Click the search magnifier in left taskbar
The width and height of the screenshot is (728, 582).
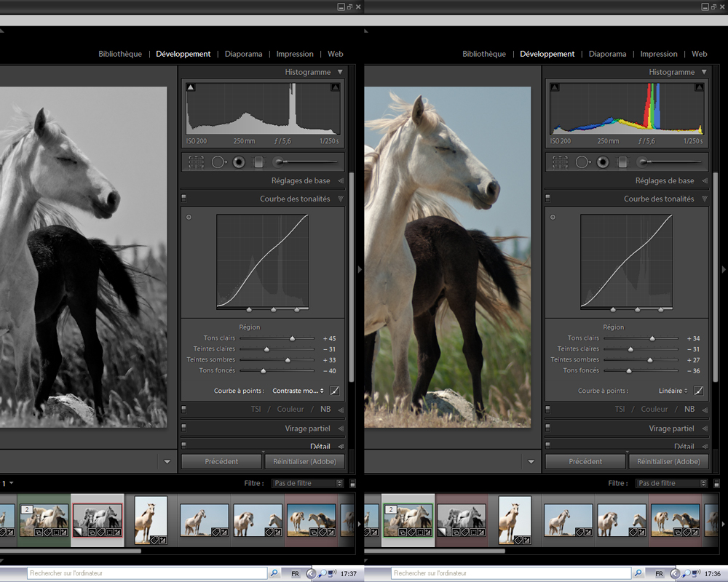(x=274, y=573)
